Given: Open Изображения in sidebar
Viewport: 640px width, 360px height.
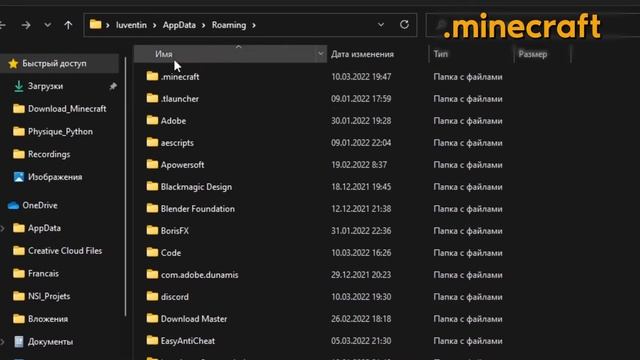Looking at the screenshot, I should 55,177.
